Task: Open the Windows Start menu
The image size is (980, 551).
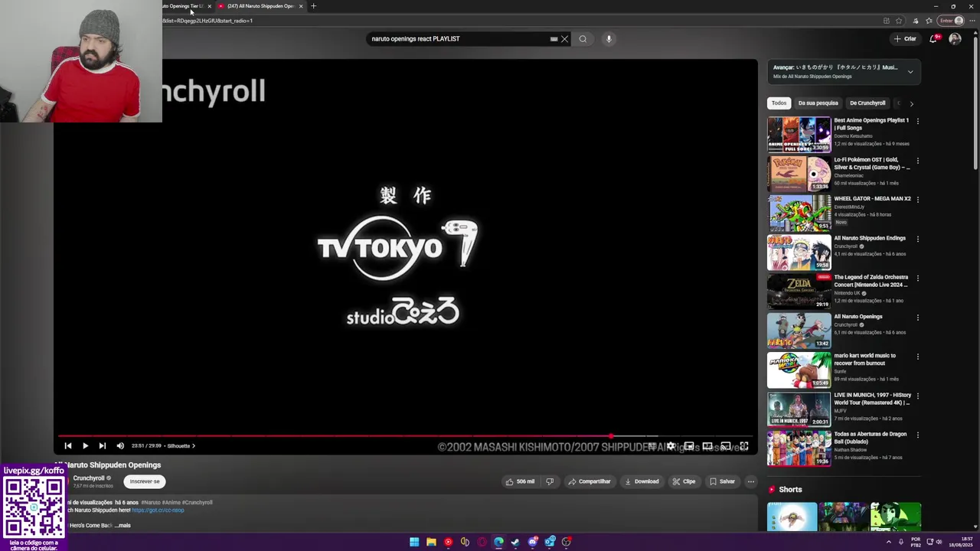Action: click(414, 542)
